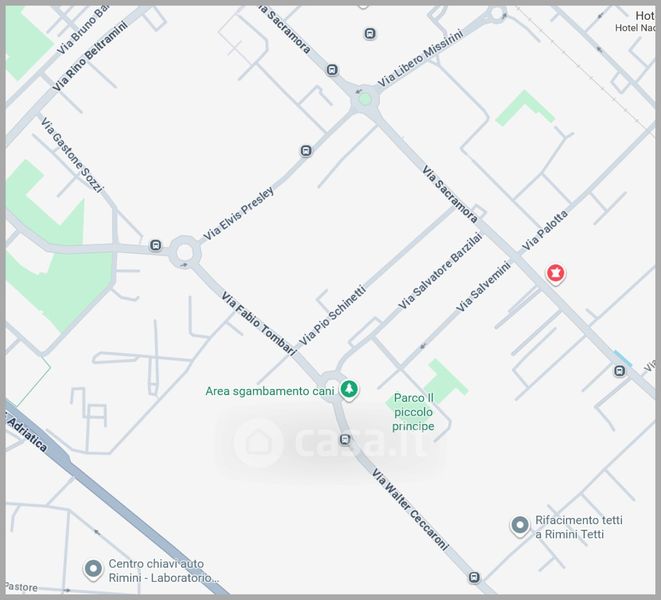The width and height of the screenshot is (661, 600).
Task: Click the bus stop icon on Via Walter Ceccaroni bottom end
Action: click(474, 577)
